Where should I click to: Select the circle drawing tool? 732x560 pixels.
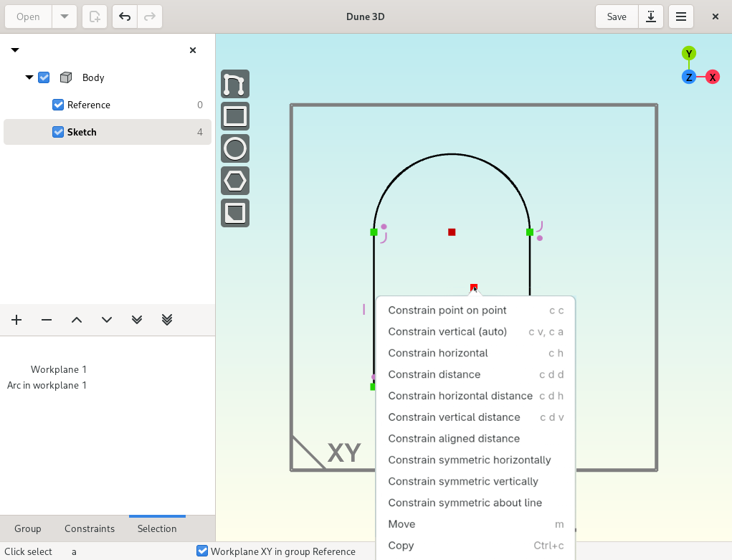coord(235,148)
